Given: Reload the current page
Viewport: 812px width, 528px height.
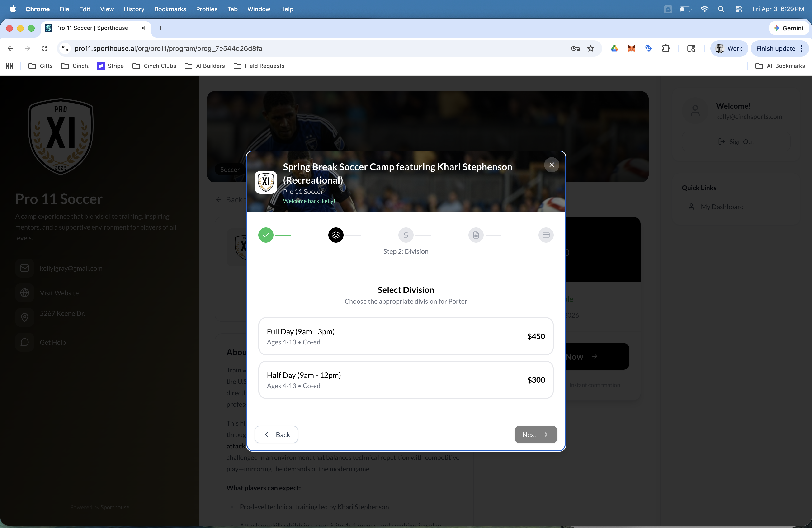Looking at the screenshot, I should [x=45, y=48].
